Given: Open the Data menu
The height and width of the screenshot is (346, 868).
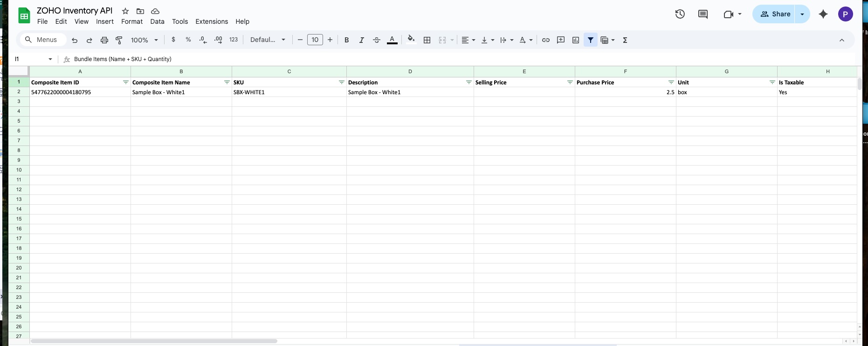Looking at the screenshot, I should click(157, 21).
